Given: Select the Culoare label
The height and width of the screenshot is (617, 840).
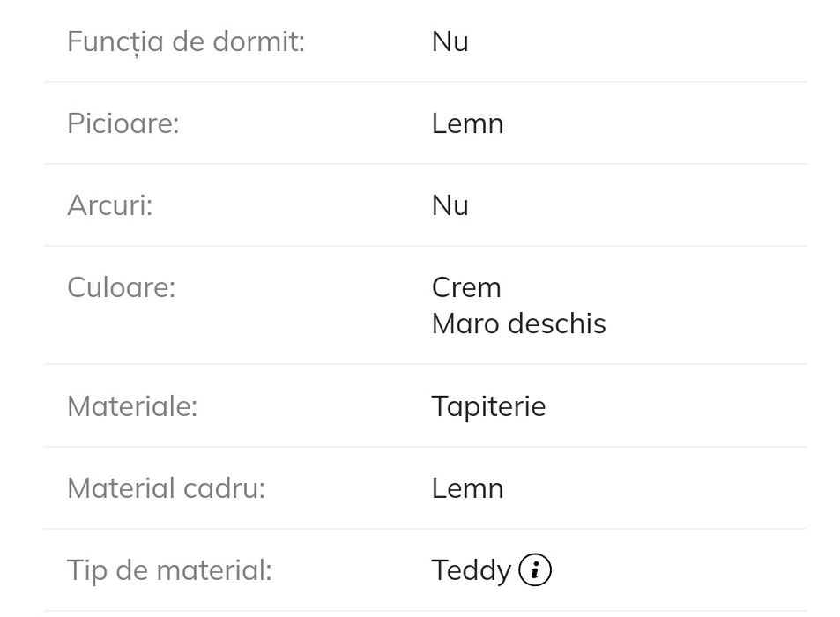Looking at the screenshot, I should [x=121, y=287].
